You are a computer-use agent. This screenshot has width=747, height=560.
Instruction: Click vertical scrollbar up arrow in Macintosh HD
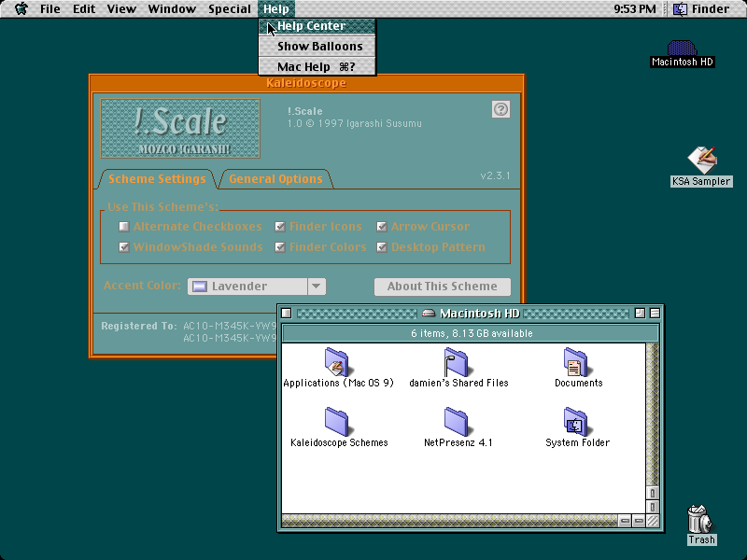click(x=652, y=493)
